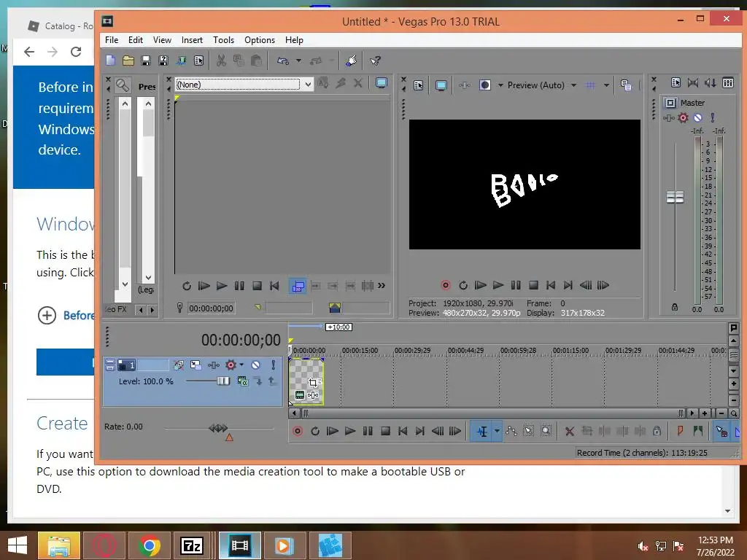Screen dimensions: 747x560
Task: Open Track FX dropdown arrow on track 1
Action: (241, 365)
